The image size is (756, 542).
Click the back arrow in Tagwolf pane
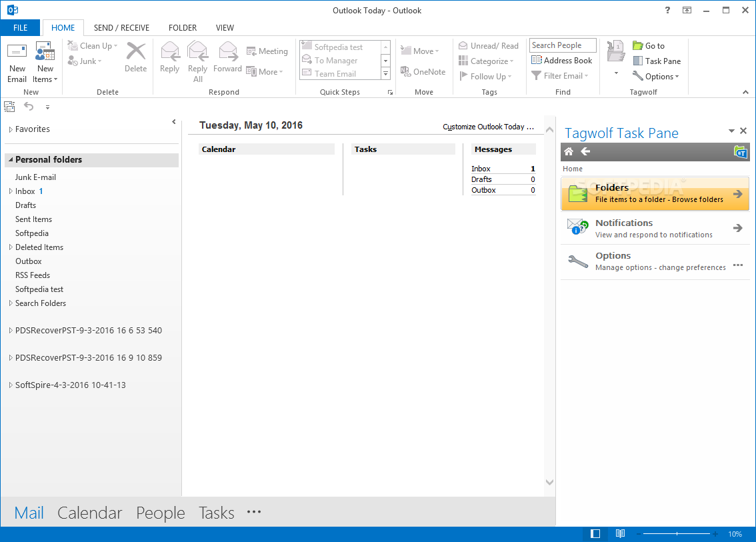point(585,151)
